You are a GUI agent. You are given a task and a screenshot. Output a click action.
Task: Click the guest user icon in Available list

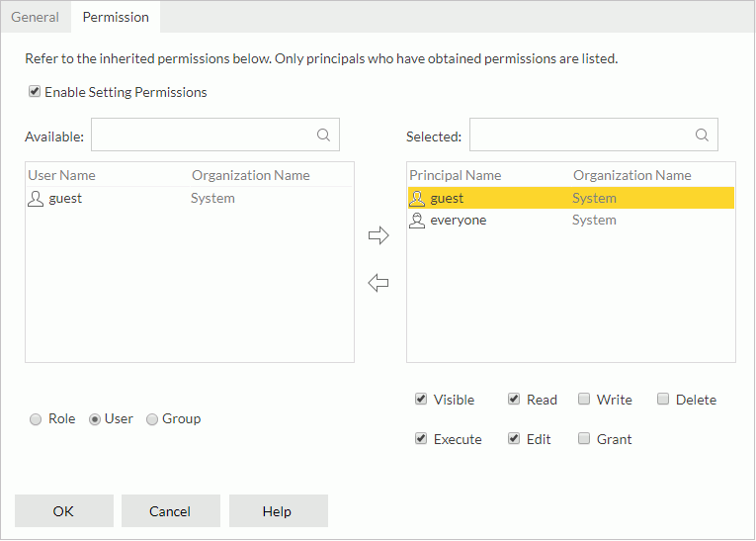point(36,199)
